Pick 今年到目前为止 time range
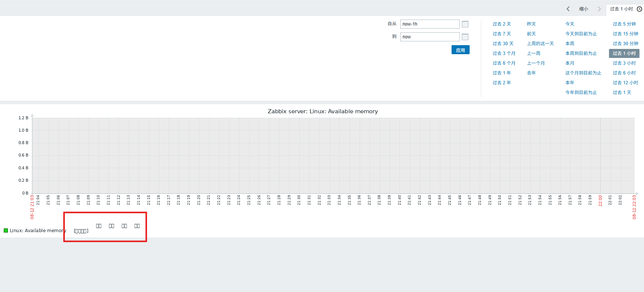This screenshot has height=292, width=644. [x=581, y=93]
